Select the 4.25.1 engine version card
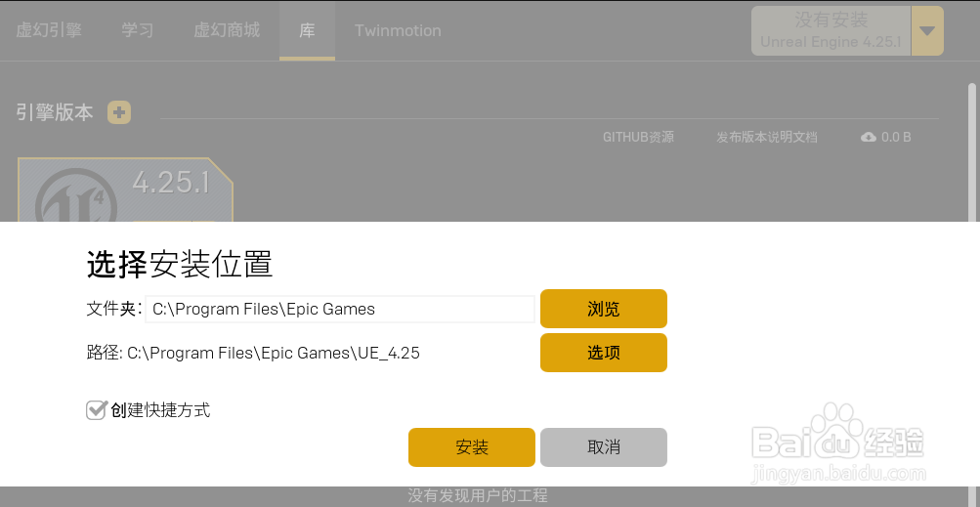The image size is (980, 507). 125,190
